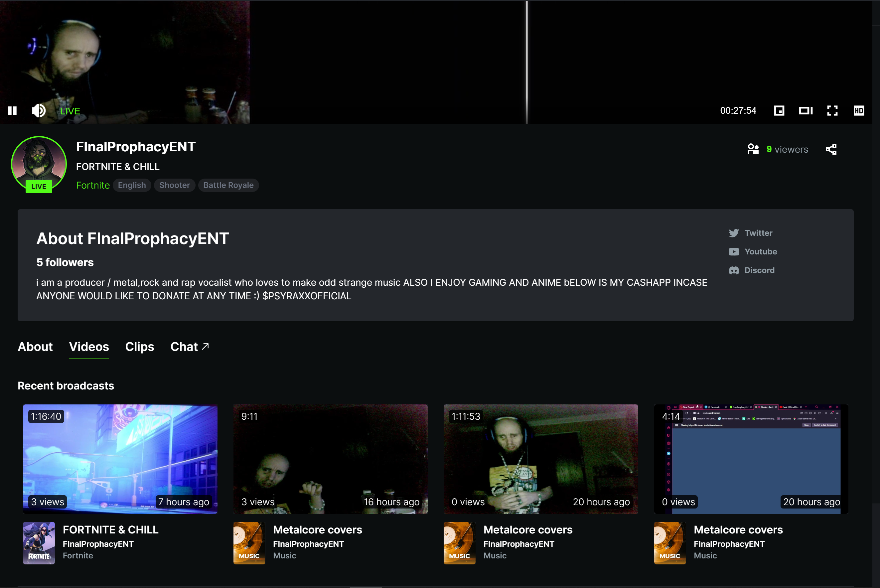Click the stream title FORTNITE & CHILL heading
This screenshot has height=588, width=880.
[118, 167]
